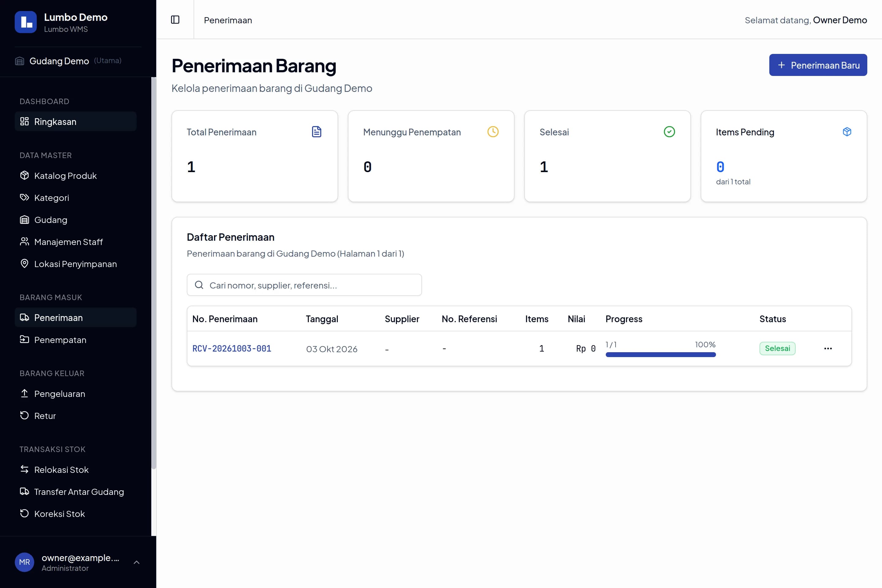Go to Lokasi Penyimpanan

(x=75, y=264)
